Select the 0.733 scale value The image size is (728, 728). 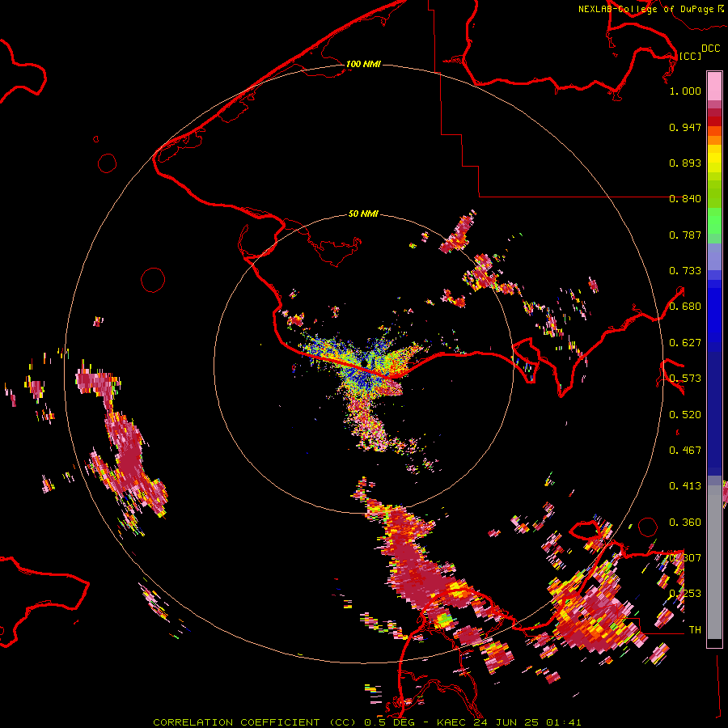click(x=685, y=271)
